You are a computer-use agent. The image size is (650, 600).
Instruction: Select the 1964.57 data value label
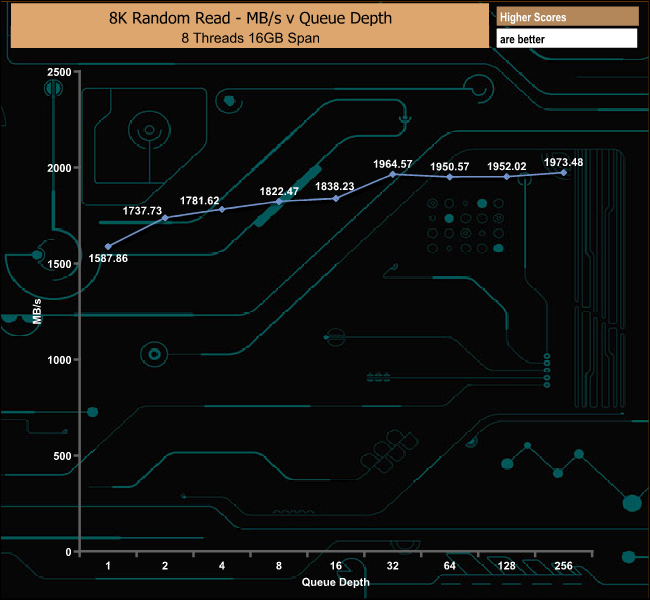coord(392,163)
